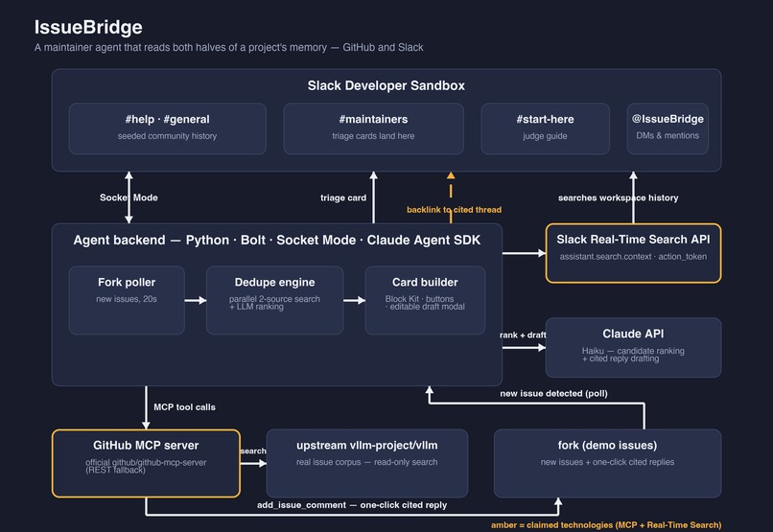Click the #start-here channel box
Viewport: 773px width, 532px height.
[545, 128]
